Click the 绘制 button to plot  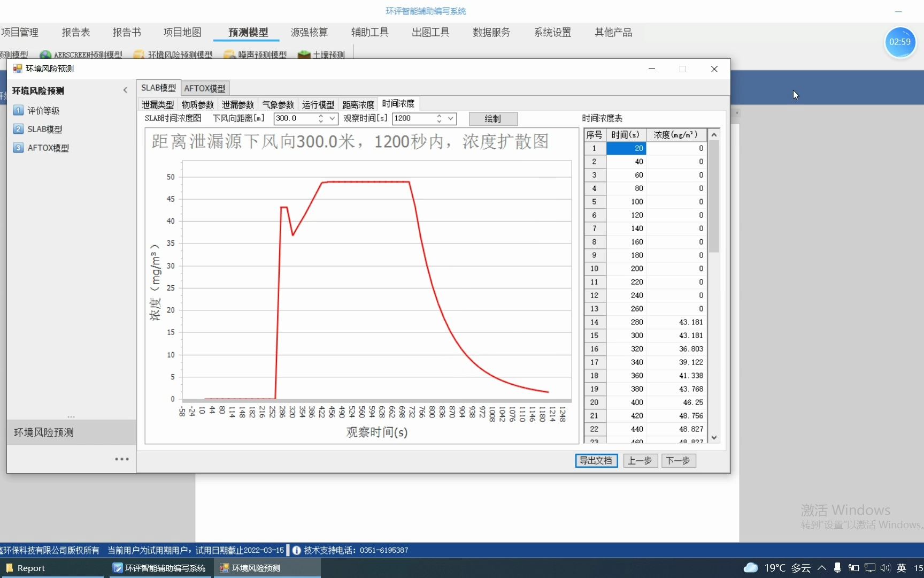(x=492, y=118)
